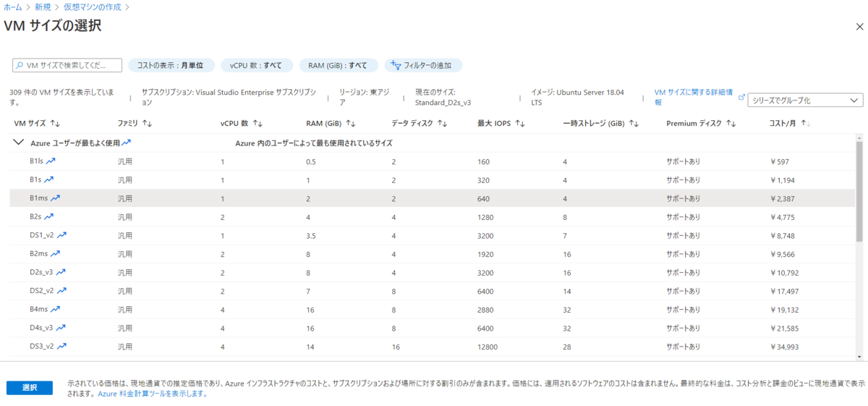Screen dimensions: 868x406
Task: Go to 新規 breadcrumb
Action: 43,7
